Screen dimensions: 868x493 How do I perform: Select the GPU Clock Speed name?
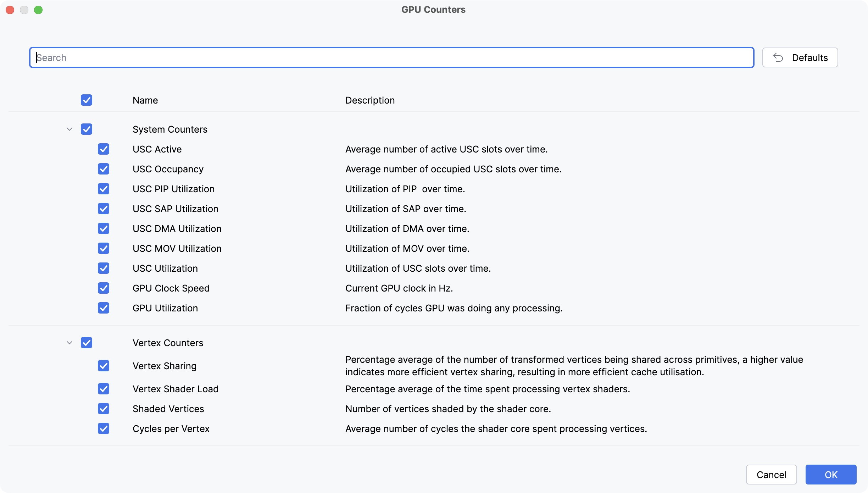click(171, 288)
